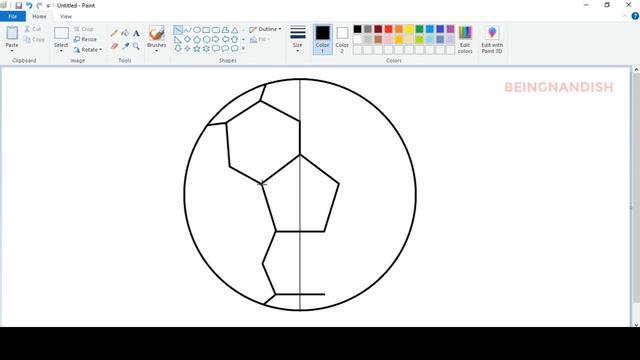Choose the Oval shape
640x360 pixels.
tap(197, 30)
